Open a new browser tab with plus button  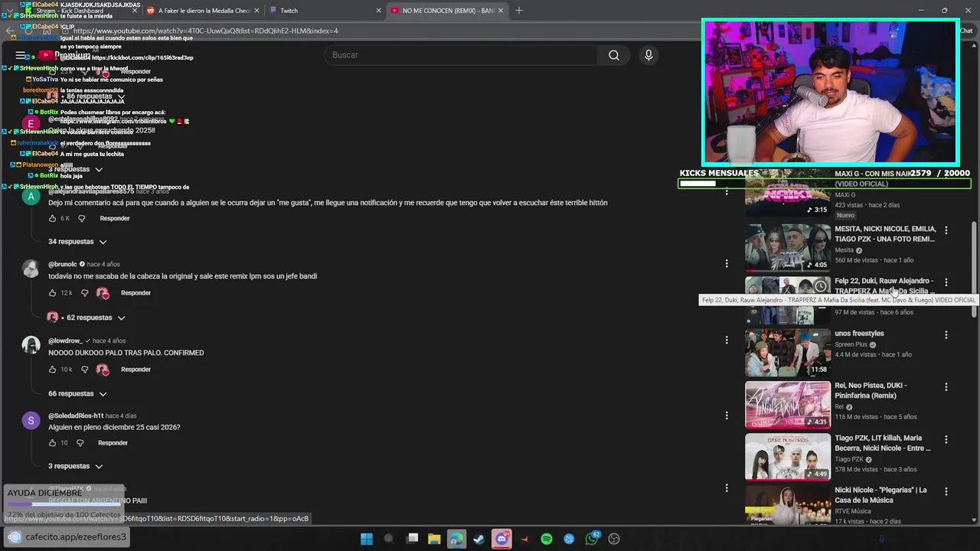(519, 11)
